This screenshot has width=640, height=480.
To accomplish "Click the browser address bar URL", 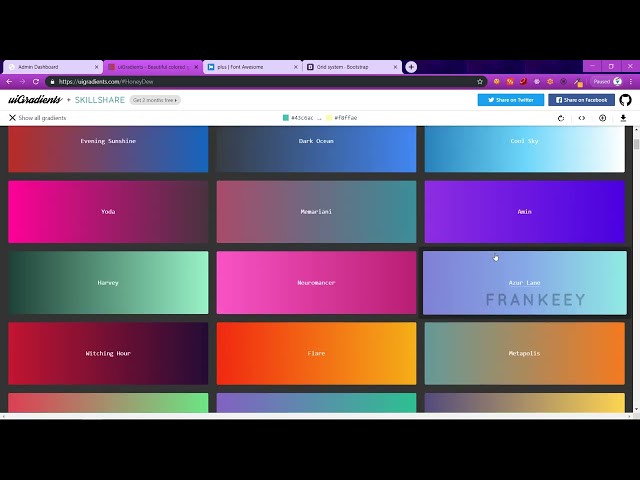I will [106, 82].
